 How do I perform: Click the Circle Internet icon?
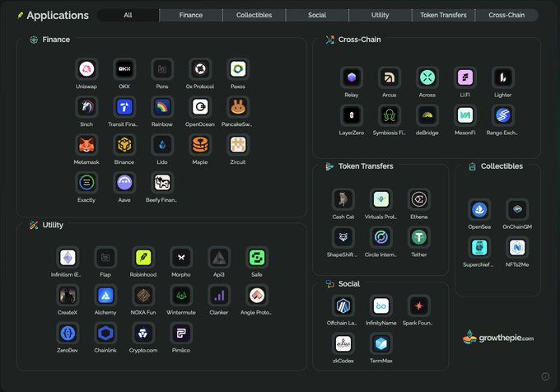(381, 237)
